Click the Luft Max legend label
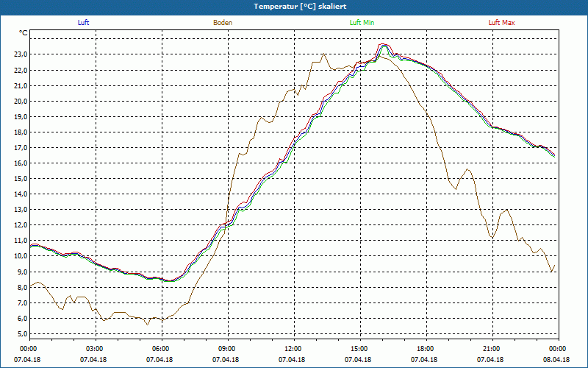This screenshot has width=588, height=368. [502, 23]
